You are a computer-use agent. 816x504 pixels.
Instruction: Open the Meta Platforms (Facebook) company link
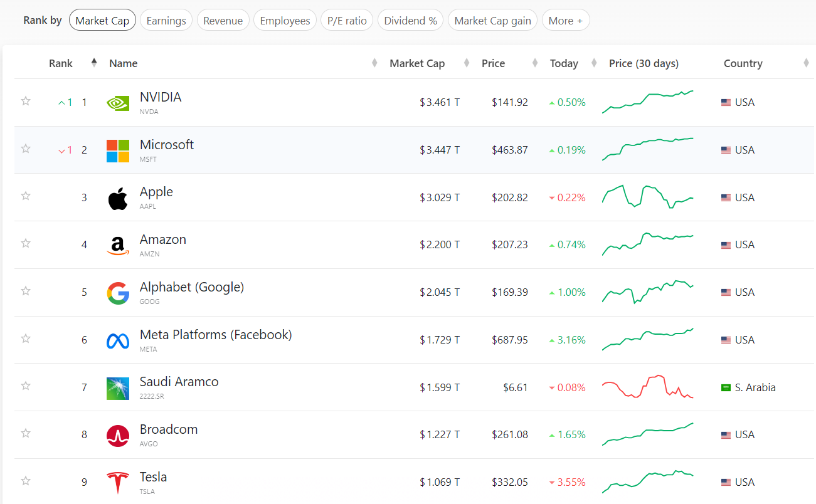pos(216,335)
